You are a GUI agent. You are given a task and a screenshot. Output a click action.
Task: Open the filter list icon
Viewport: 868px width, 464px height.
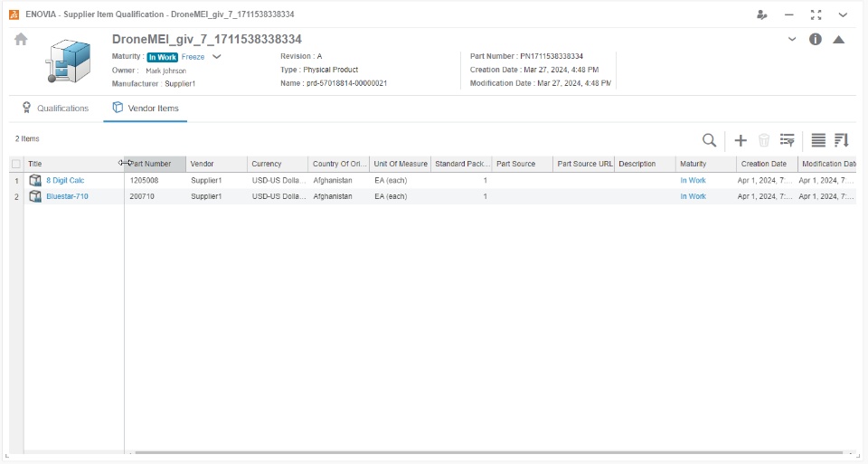788,140
